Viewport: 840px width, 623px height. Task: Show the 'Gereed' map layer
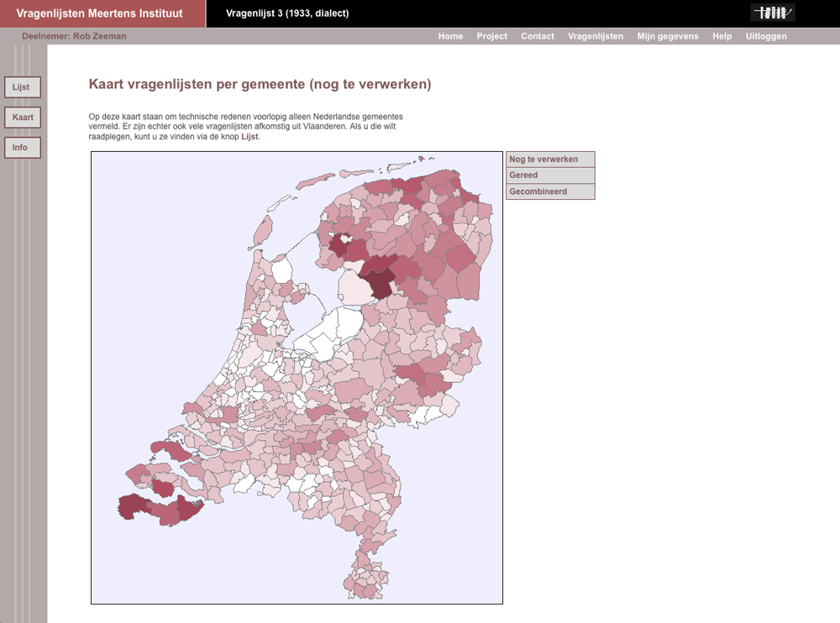pyautogui.click(x=550, y=175)
